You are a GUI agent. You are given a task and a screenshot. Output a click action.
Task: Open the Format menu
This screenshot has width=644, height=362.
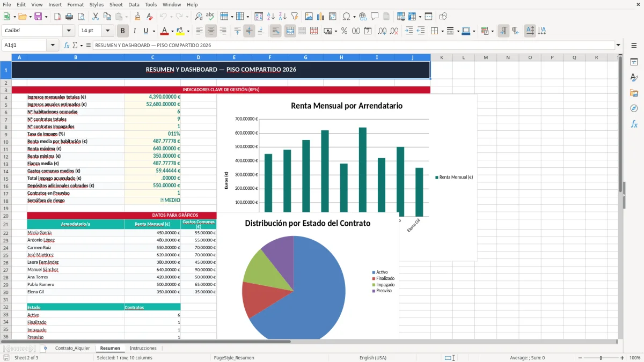tap(76, 4)
